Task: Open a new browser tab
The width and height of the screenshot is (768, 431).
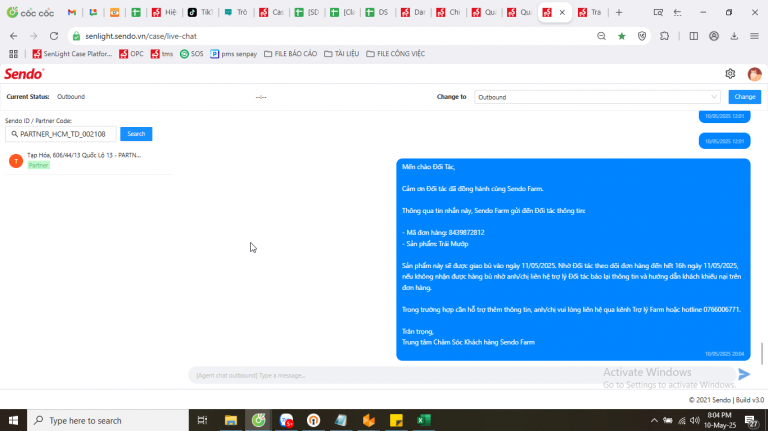Action: (x=619, y=12)
